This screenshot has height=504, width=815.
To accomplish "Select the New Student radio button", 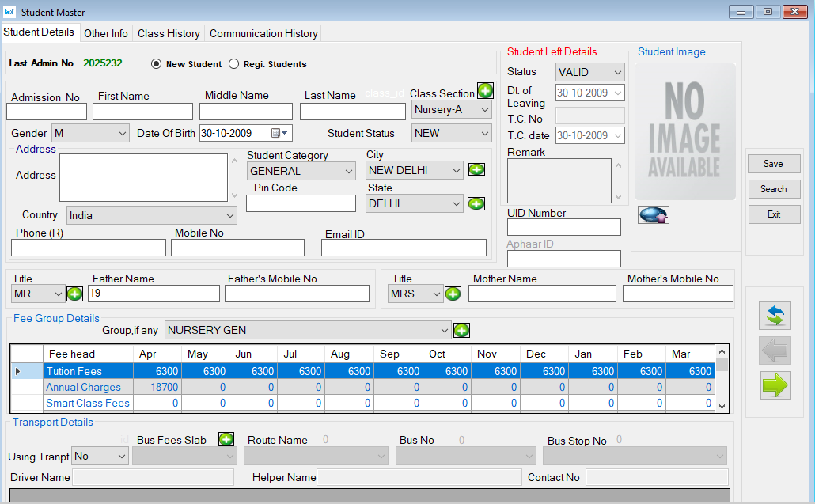I will 156,64.
